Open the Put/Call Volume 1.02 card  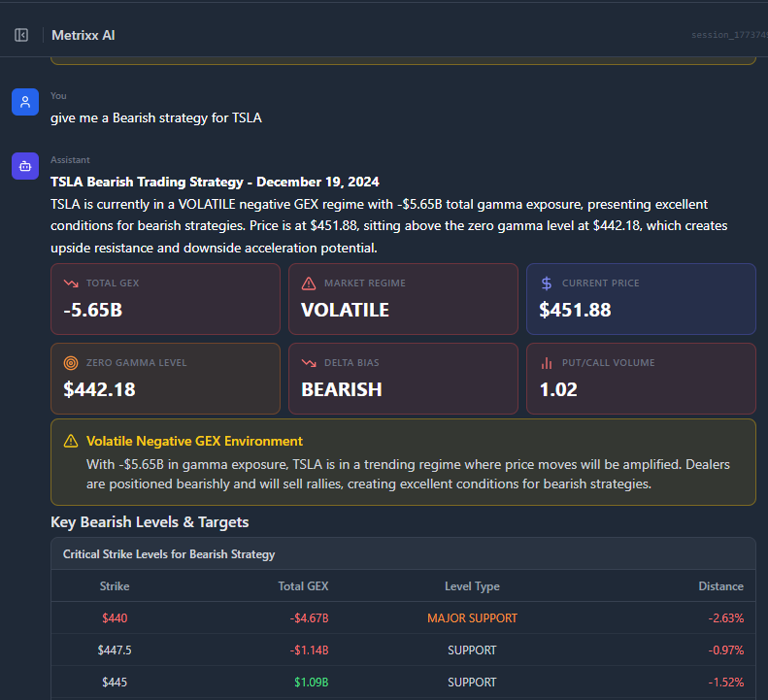coord(641,379)
